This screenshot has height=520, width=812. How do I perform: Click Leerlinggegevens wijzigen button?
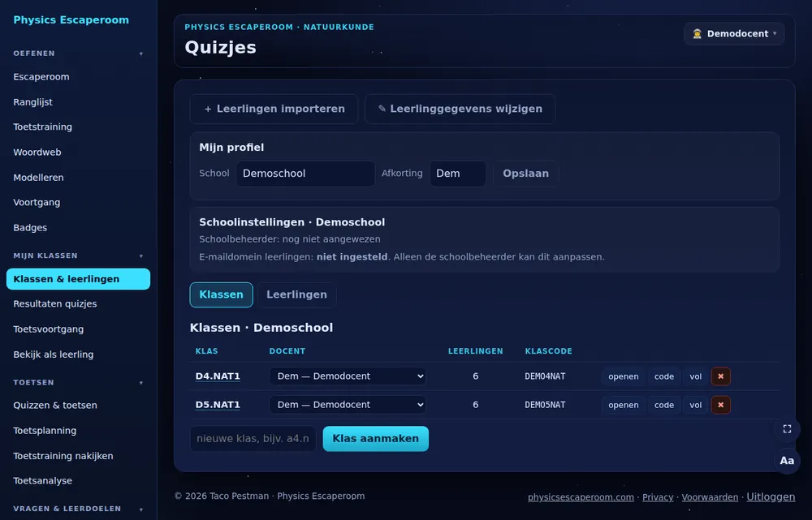[x=460, y=109]
